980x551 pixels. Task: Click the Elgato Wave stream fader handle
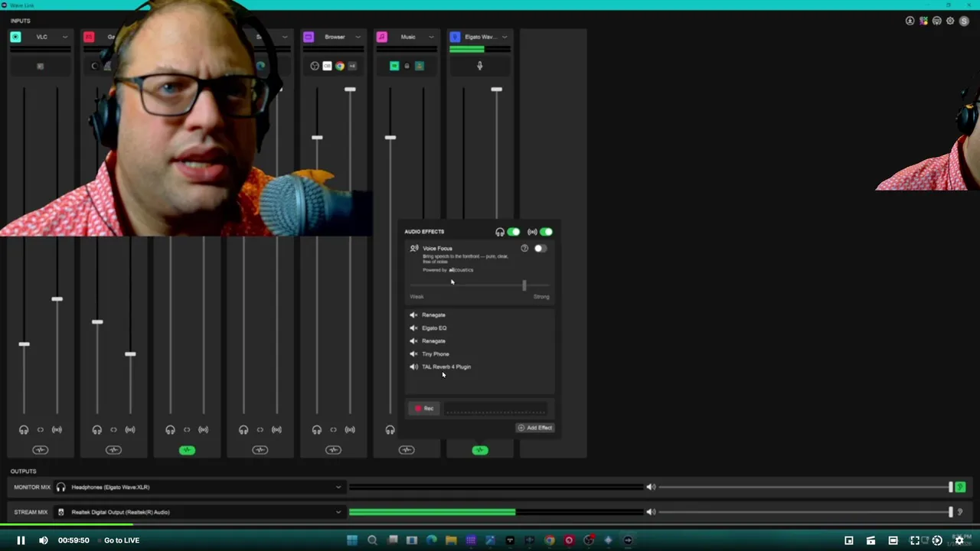tap(496, 90)
